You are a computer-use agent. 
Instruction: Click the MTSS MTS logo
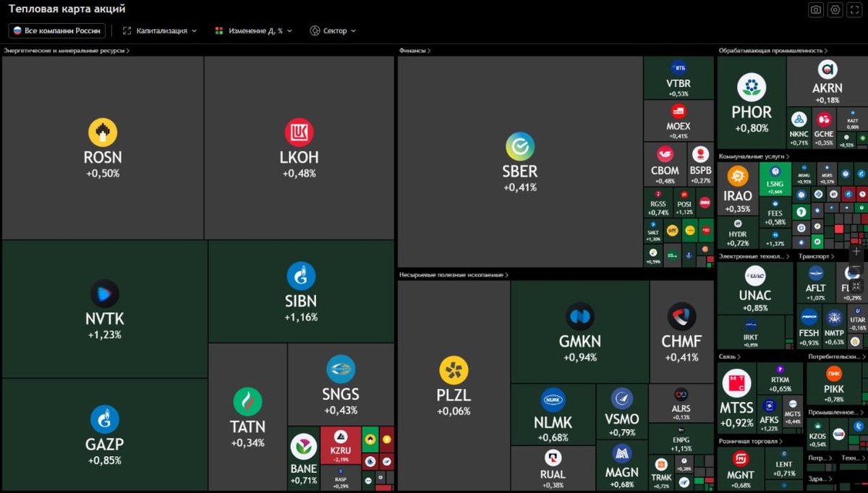(736, 383)
